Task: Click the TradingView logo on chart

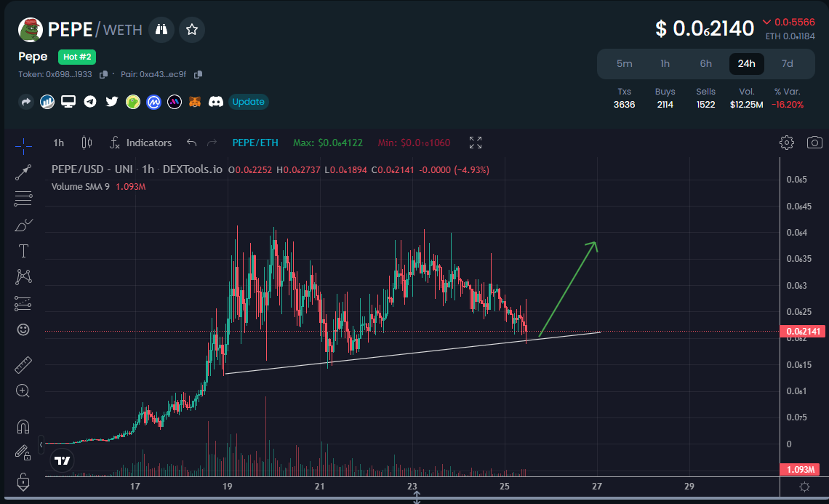Action: [x=63, y=460]
